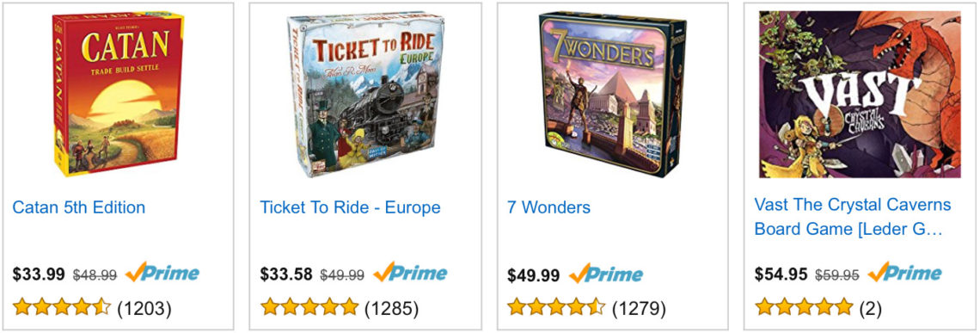Viewport: 980px width, 333px height.
Task: Open the Catan box cover image
Action: click(x=118, y=94)
